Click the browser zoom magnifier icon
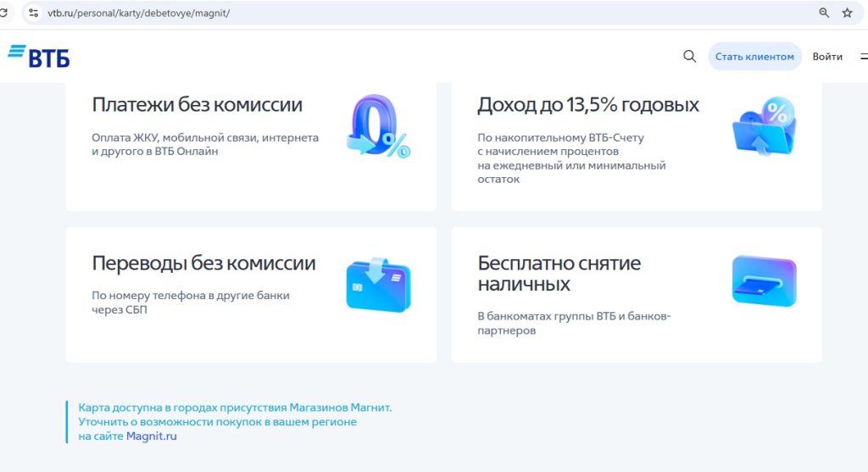This screenshot has height=472, width=868. pyautogui.click(x=824, y=13)
